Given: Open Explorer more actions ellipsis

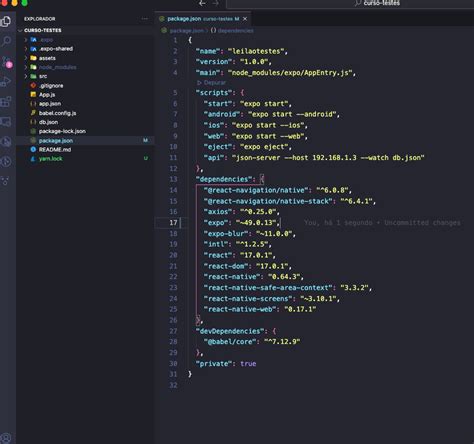Looking at the screenshot, I should (144, 19).
